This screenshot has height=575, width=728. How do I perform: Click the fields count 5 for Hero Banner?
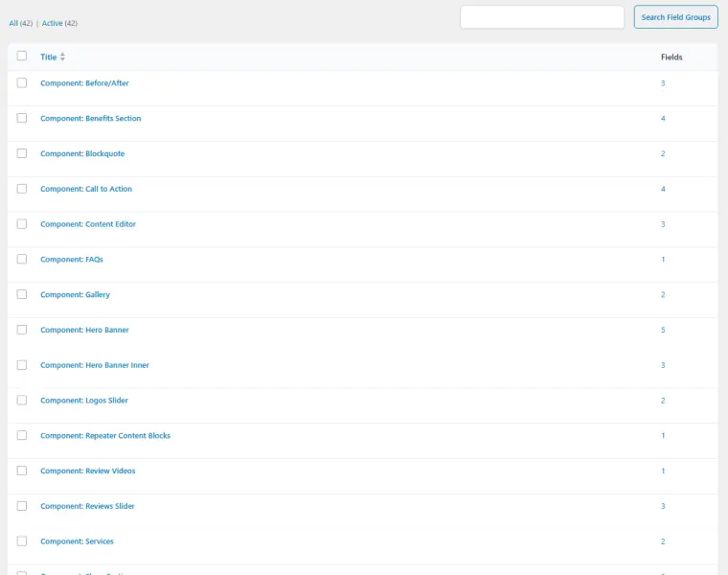click(663, 331)
